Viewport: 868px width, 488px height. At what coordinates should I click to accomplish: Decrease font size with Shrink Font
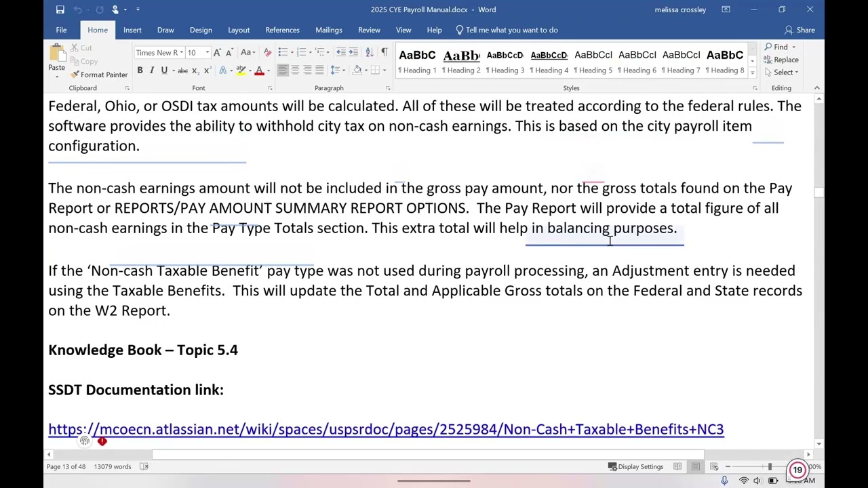click(x=229, y=53)
